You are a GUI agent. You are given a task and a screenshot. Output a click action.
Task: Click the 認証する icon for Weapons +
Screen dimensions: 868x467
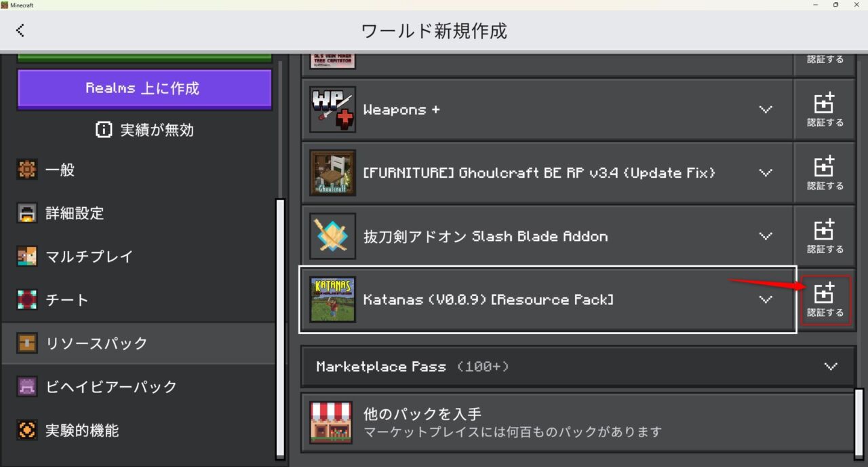pos(825,109)
